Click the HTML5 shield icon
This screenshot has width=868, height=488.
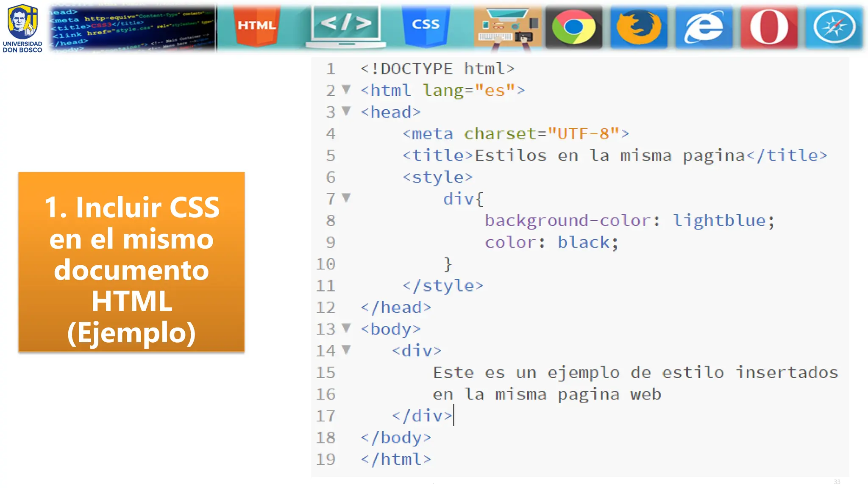[256, 25]
